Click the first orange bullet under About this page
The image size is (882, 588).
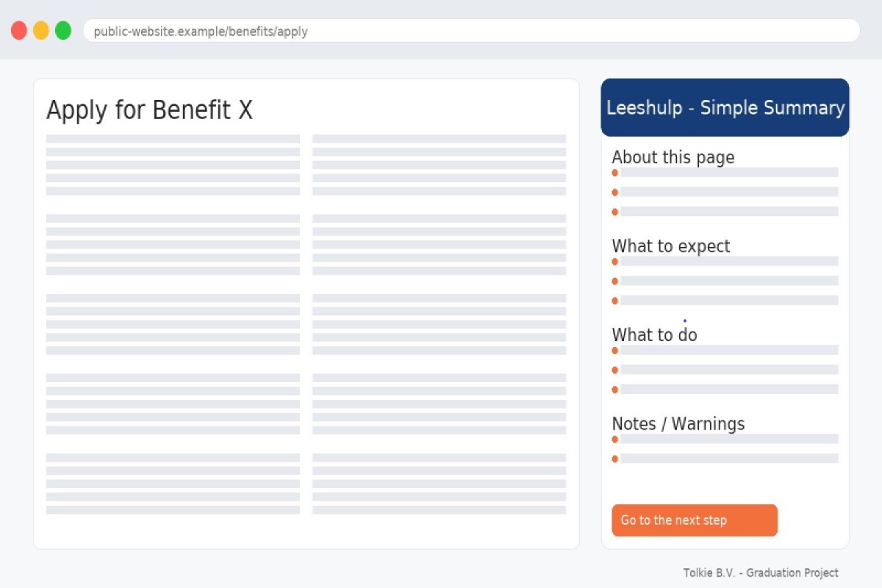coord(615,173)
